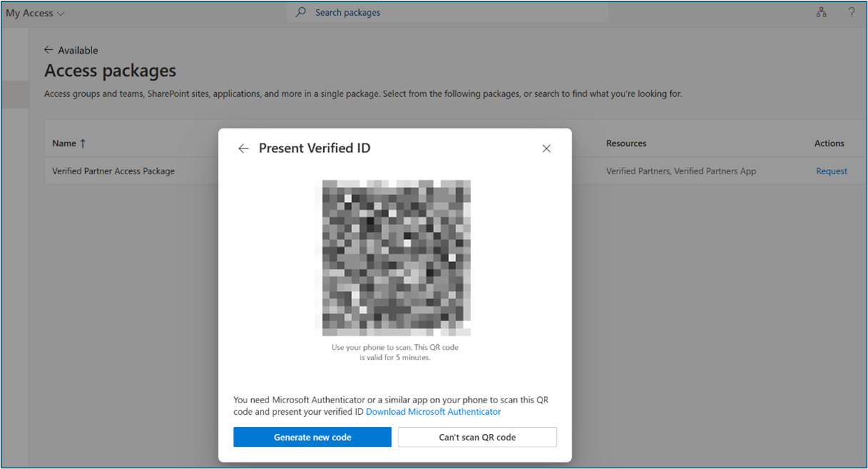Click the Search packages field
This screenshot has height=469, width=868.
(x=448, y=13)
